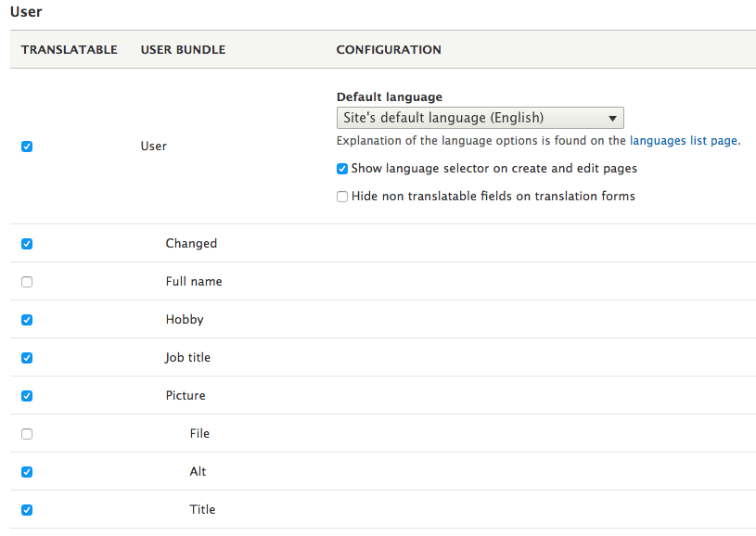Click the Default language label text
Image resolution: width=756 pixels, height=536 pixels.
[x=389, y=97]
